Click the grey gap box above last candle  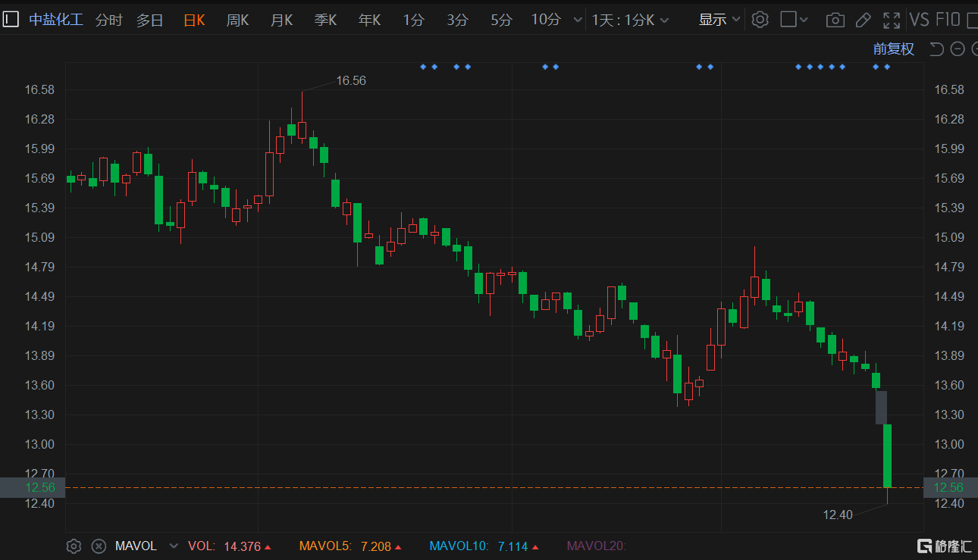882,408
